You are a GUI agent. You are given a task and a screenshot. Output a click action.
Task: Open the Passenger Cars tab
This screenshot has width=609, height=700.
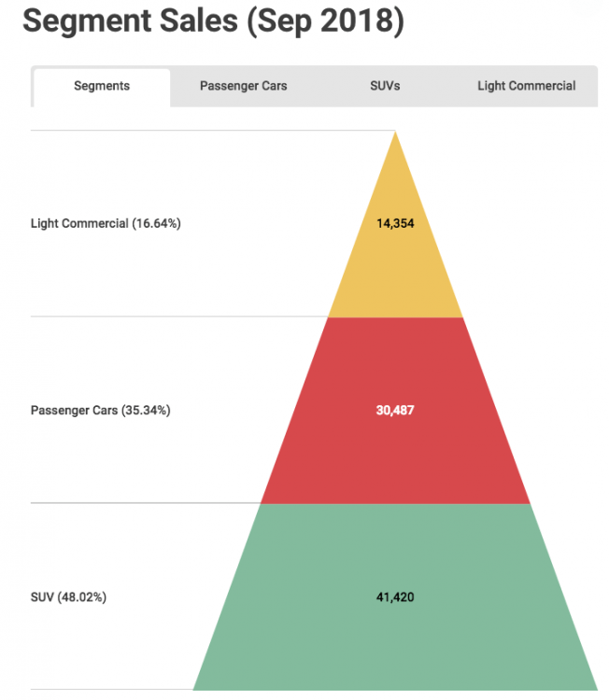(x=243, y=86)
